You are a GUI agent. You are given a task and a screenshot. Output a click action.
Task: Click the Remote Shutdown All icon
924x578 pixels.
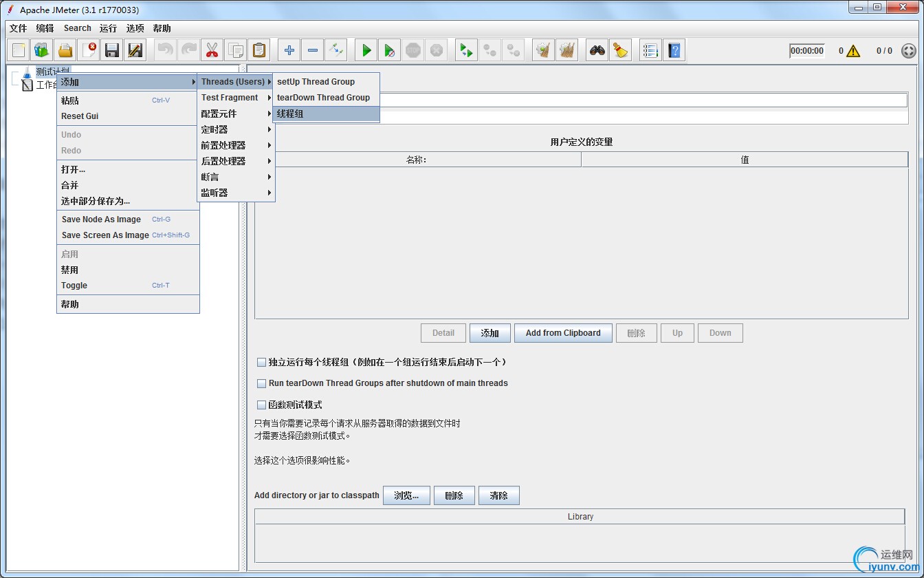pos(514,50)
